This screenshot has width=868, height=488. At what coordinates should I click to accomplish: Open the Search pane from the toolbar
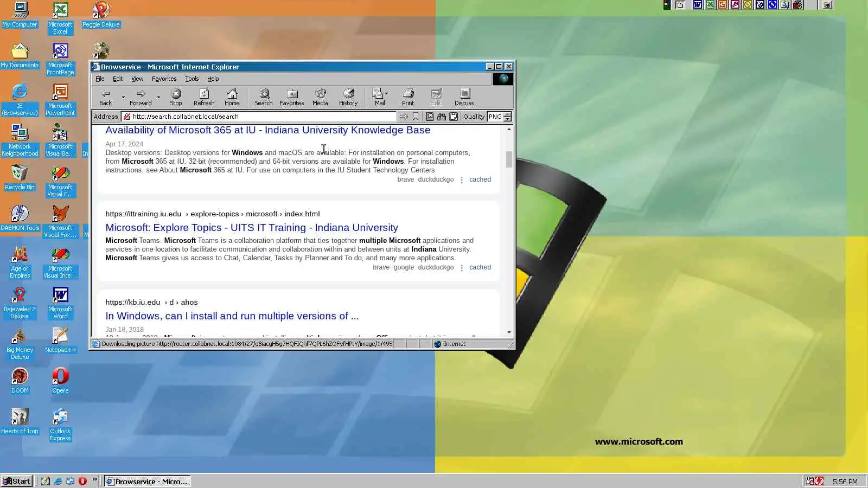[x=264, y=97]
